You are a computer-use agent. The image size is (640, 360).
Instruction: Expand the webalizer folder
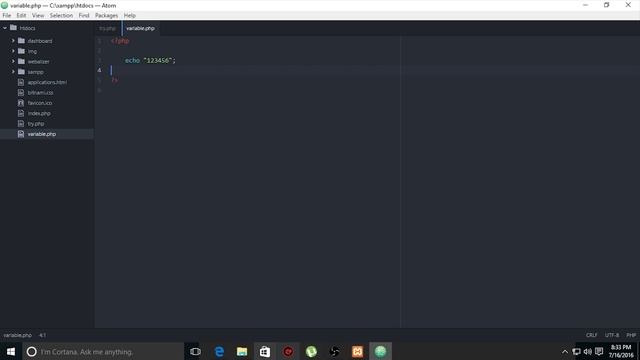pyautogui.click(x=13, y=61)
